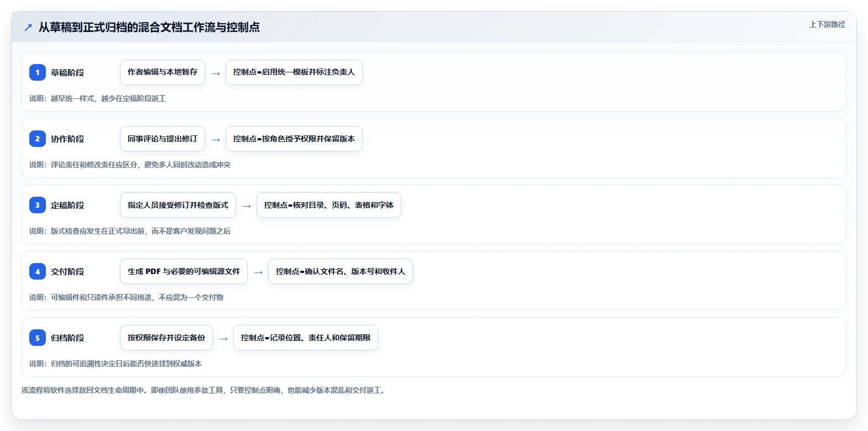Click step number badge 3
The height and width of the screenshot is (431, 868).
tap(38, 205)
